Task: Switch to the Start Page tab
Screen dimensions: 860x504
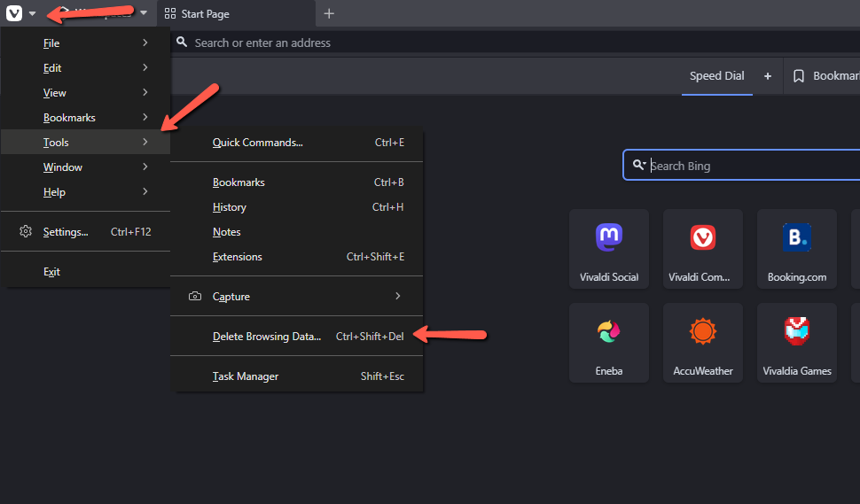Action: 236,13
